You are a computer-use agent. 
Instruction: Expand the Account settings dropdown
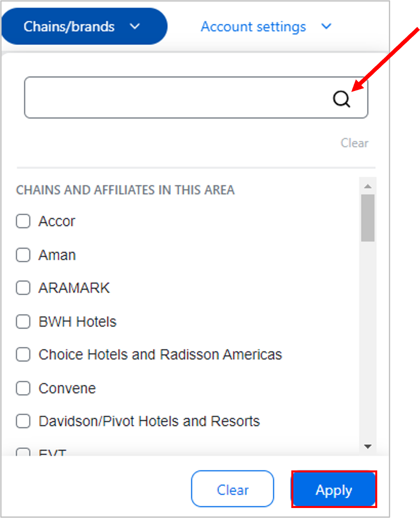tap(326, 26)
